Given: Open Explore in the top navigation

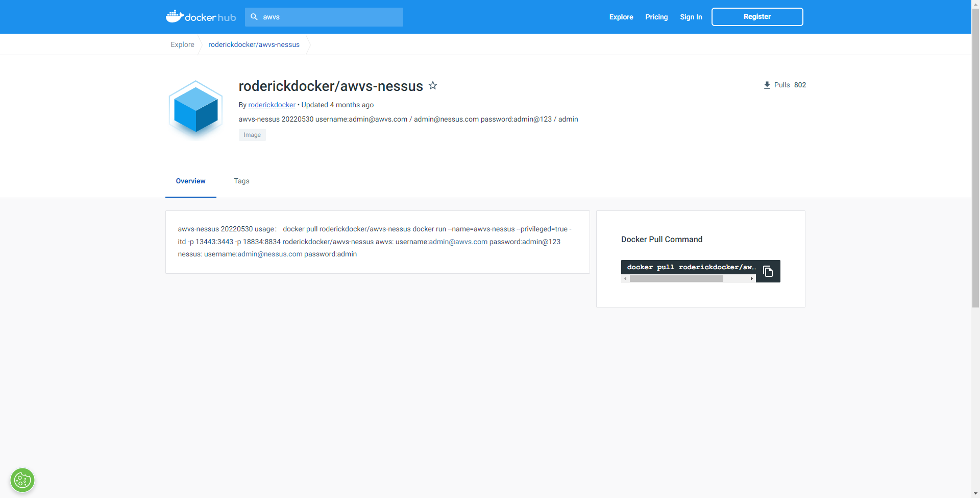Looking at the screenshot, I should tap(621, 17).
